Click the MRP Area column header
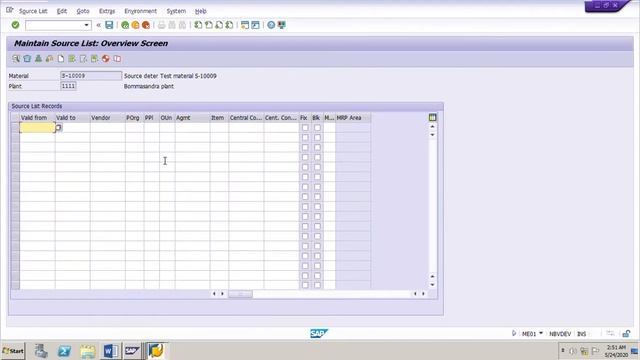The width and height of the screenshot is (640, 360). tap(353, 118)
